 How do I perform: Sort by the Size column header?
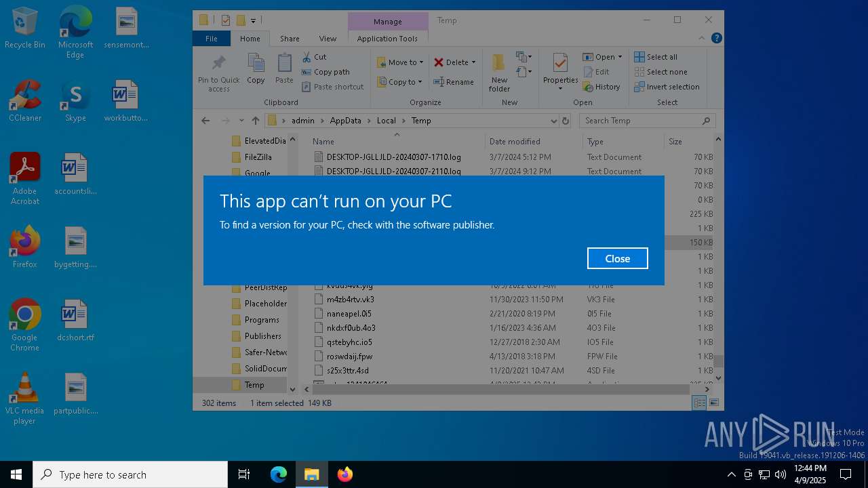coord(688,141)
